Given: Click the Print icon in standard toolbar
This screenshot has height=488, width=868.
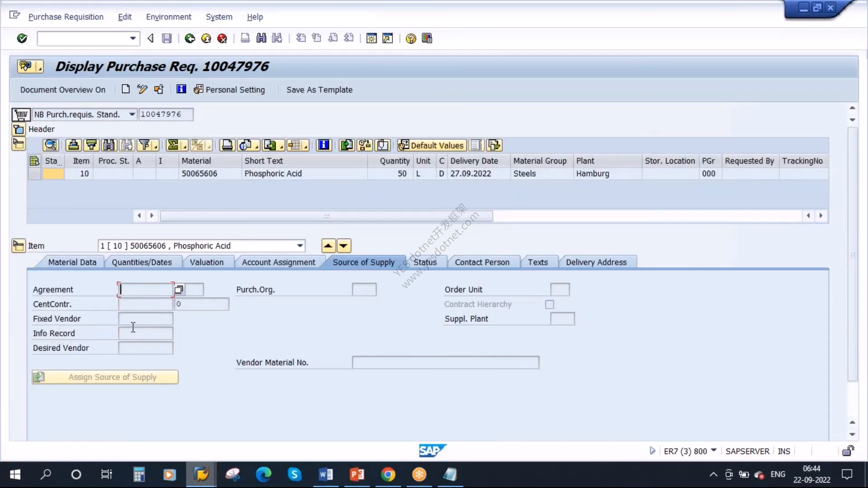Looking at the screenshot, I should 245,38.
